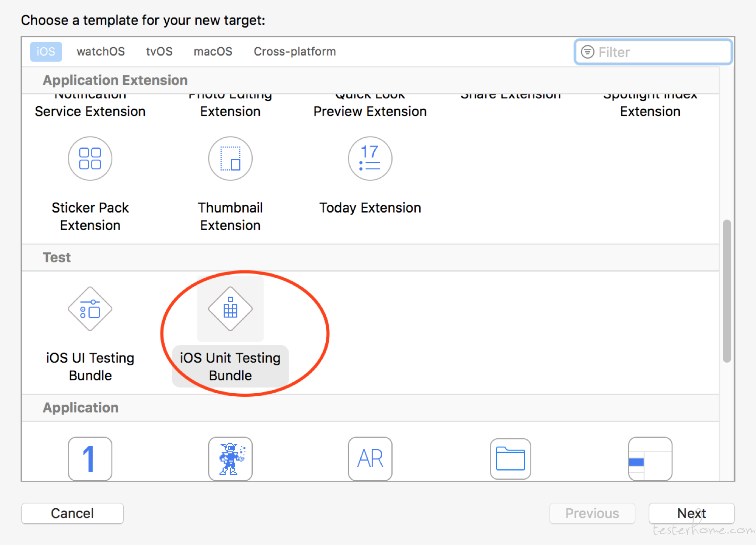Click the iOS UI Testing Bundle label

pyautogui.click(x=90, y=367)
